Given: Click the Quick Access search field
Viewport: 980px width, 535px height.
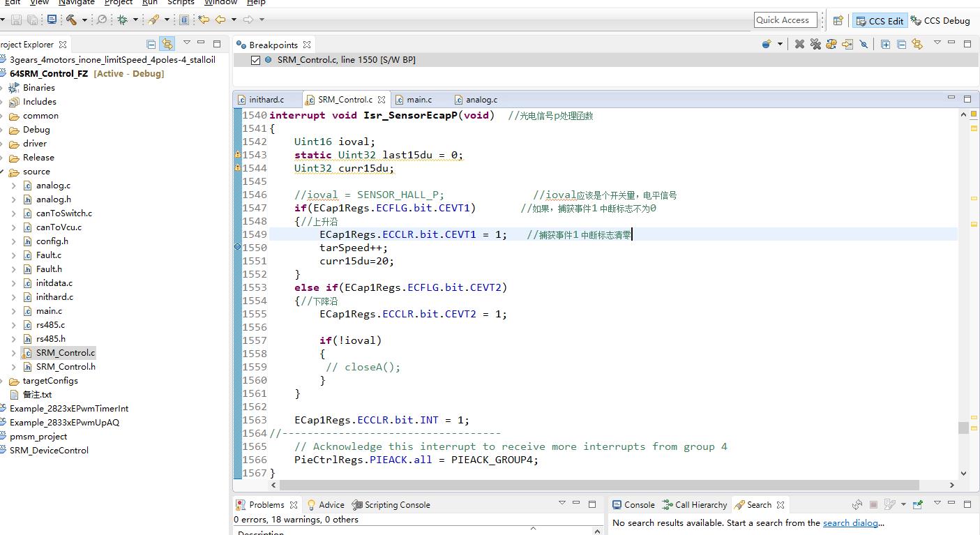Looking at the screenshot, I should [x=783, y=20].
